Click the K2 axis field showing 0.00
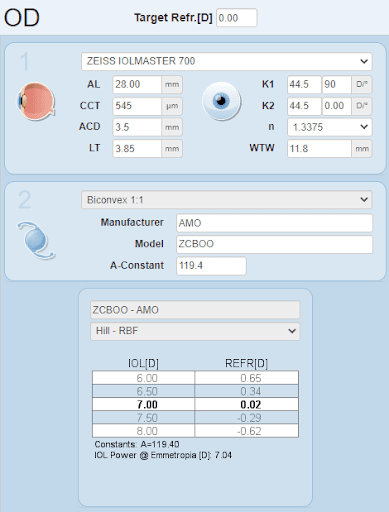389x512 pixels. [x=337, y=106]
